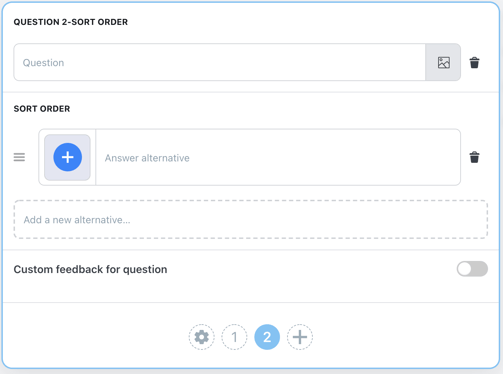The height and width of the screenshot is (374, 503).
Task: Add image via the blue plus circle
Action: click(68, 157)
